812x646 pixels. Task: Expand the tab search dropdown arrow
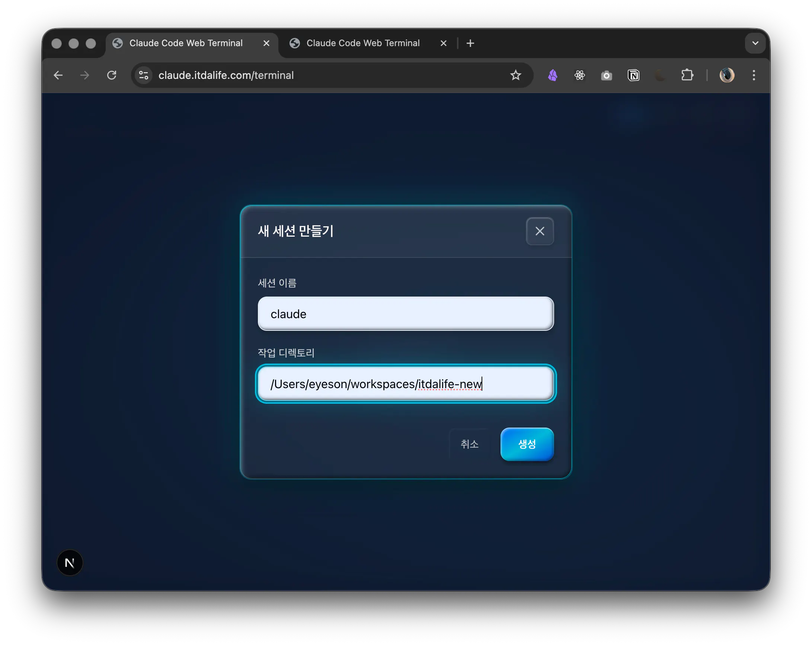pos(755,43)
